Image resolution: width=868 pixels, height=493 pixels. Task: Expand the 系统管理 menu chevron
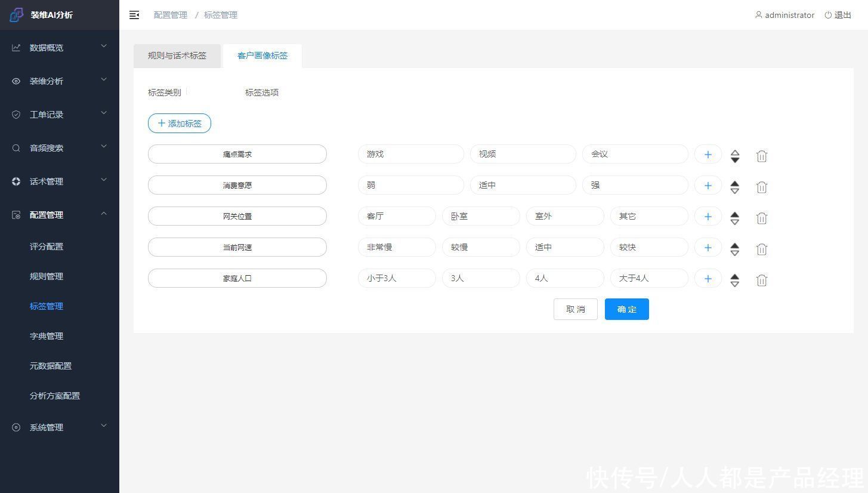(x=104, y=426)
